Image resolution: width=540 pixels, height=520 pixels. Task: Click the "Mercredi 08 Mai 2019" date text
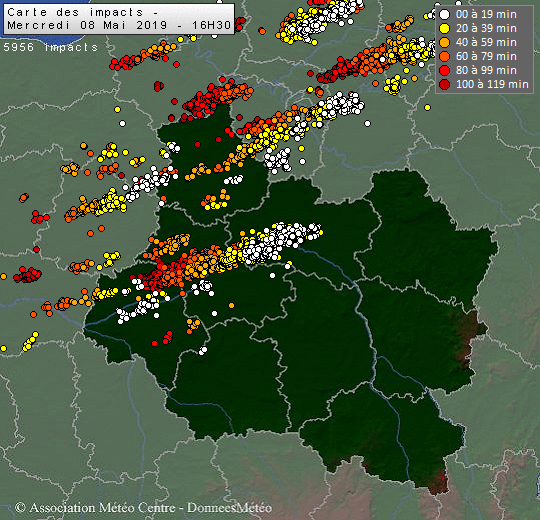(87, 25)
